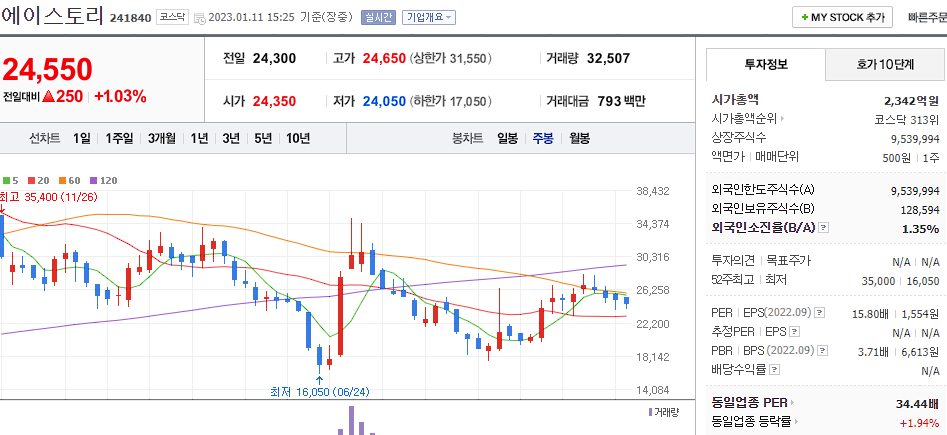The width and height of the screenshot is (947, 435).
Task: Click the help icon next to PER EPS(2022.09)
Action: pyautogui.click(x=819, y=313)
